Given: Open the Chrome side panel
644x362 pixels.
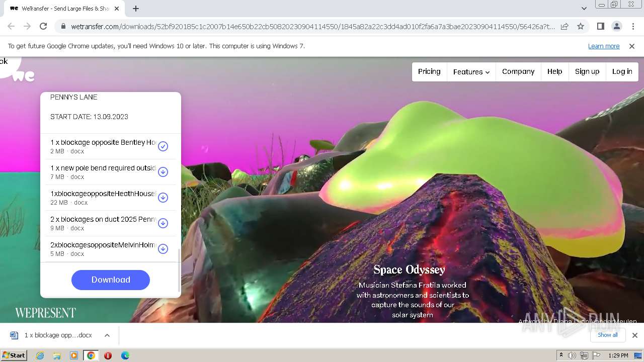Looking at the screenshot, I should (x=600, y=26).
